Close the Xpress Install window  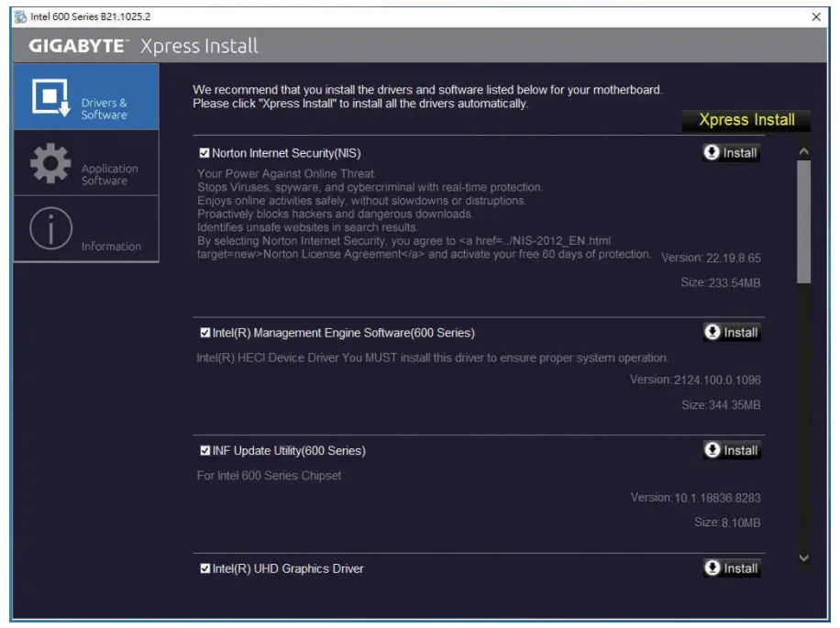coord(816,17)
